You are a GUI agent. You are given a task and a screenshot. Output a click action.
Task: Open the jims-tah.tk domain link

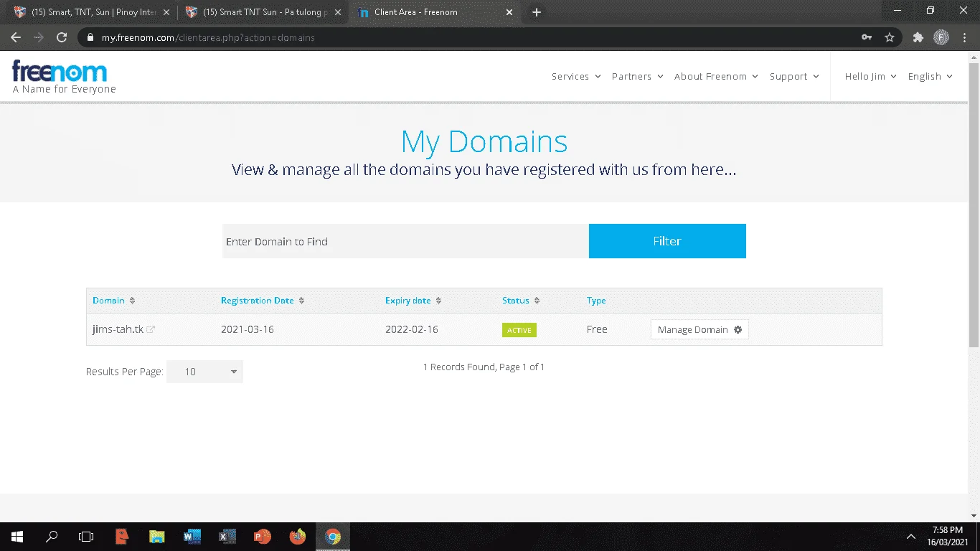point(118,330)
